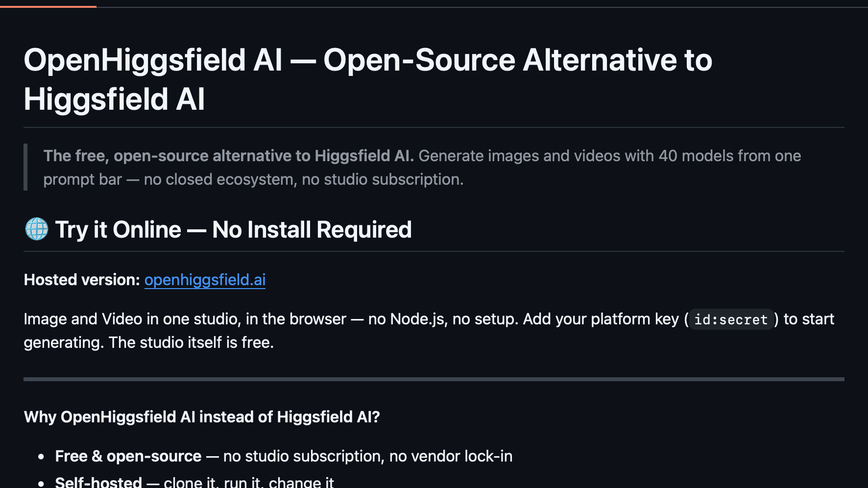Click the bullet dot before Free & open-source
Screen dimensions: 868x488
click(x=41, y=457)
